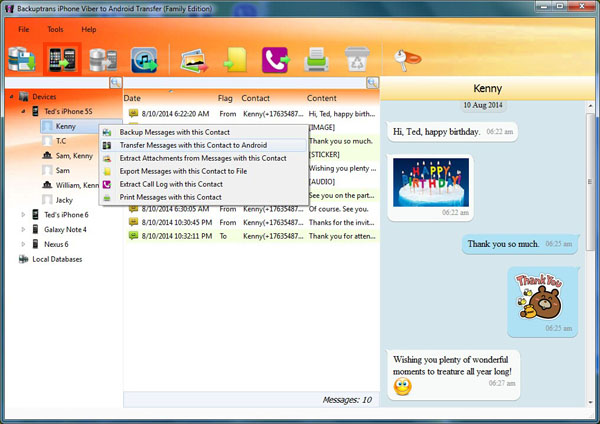Screen dimensions: 600x424
Task: Click the 'Of course. See you.' content cell
Action: (x=339, y=209)
